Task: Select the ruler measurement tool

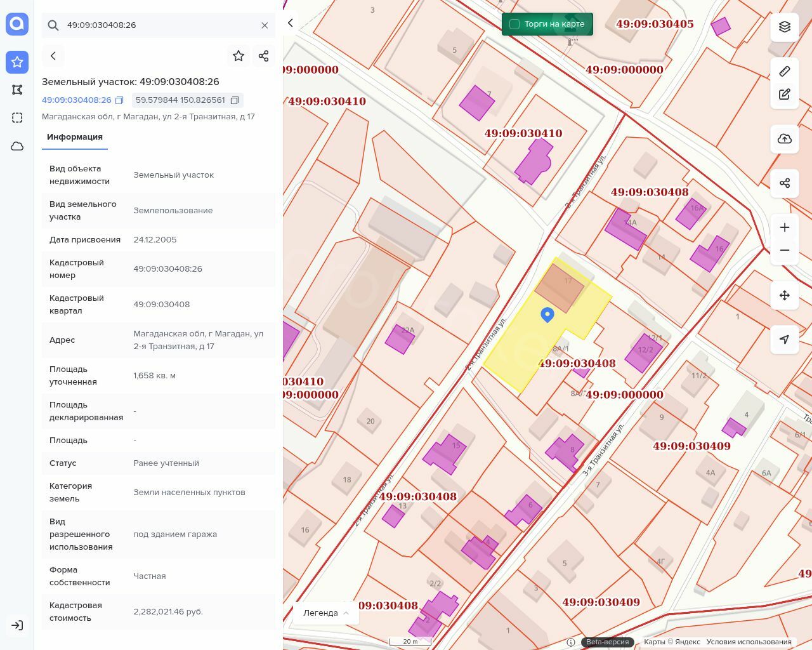Action: coord(785,71)
